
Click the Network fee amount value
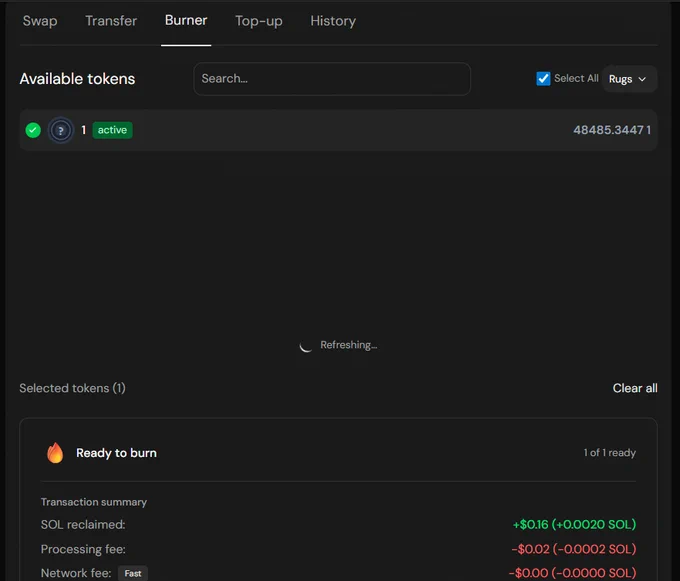tap(572, 573)
